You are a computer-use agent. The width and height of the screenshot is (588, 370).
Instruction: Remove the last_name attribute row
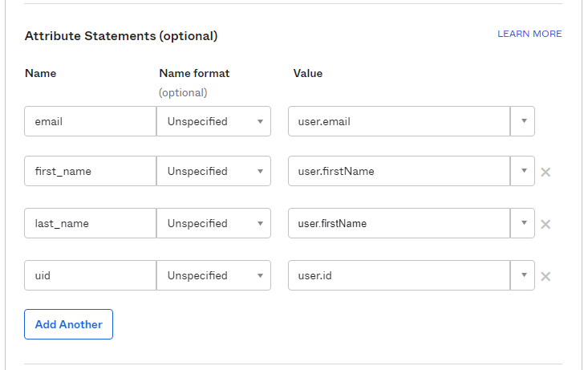545,225
